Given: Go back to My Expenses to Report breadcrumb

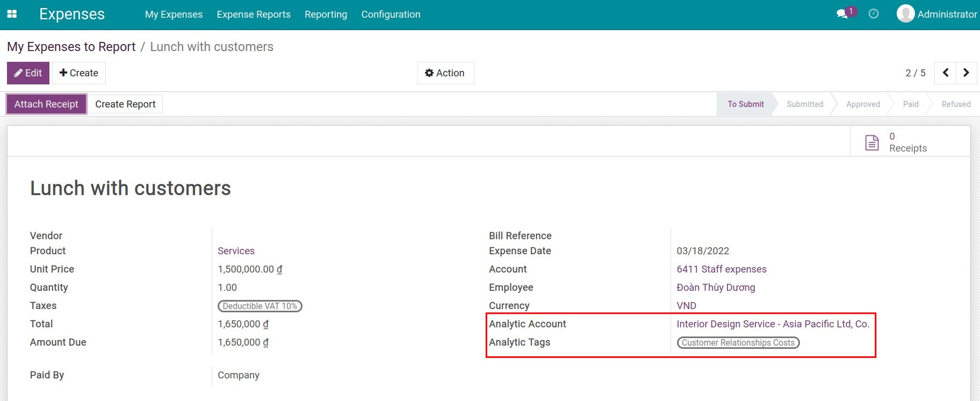Looking at the screenshot, I should click(71, 47).
